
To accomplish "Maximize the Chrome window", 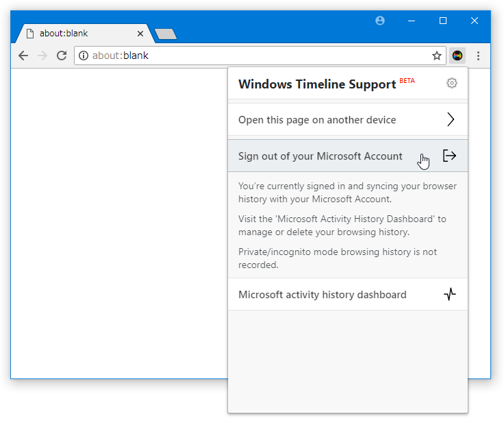I will [443, 21].
